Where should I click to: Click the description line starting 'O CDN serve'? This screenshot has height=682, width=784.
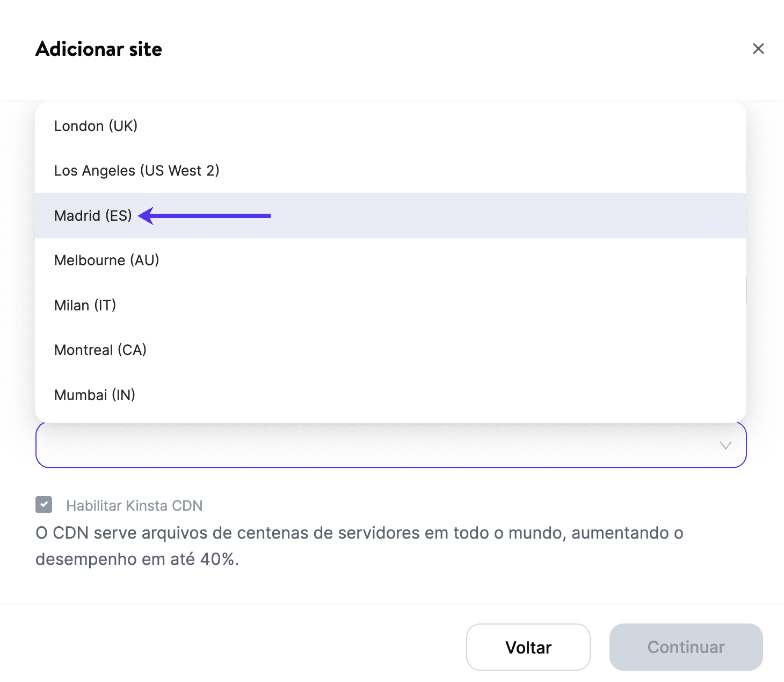[x=359, y=533]
